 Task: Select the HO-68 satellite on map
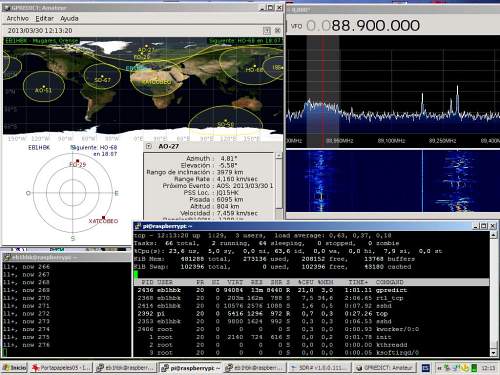pyautogui.click(x=254, y=68)
